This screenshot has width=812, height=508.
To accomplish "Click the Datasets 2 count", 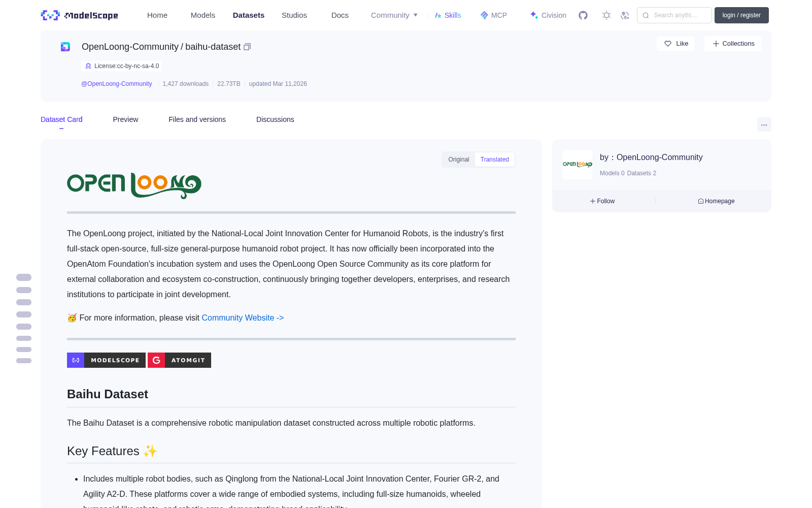I will point(641,173).
